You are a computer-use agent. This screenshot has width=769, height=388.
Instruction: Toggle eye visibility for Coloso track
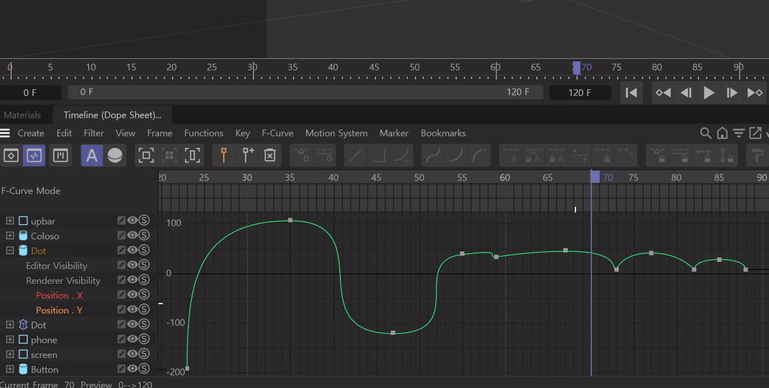132,235
